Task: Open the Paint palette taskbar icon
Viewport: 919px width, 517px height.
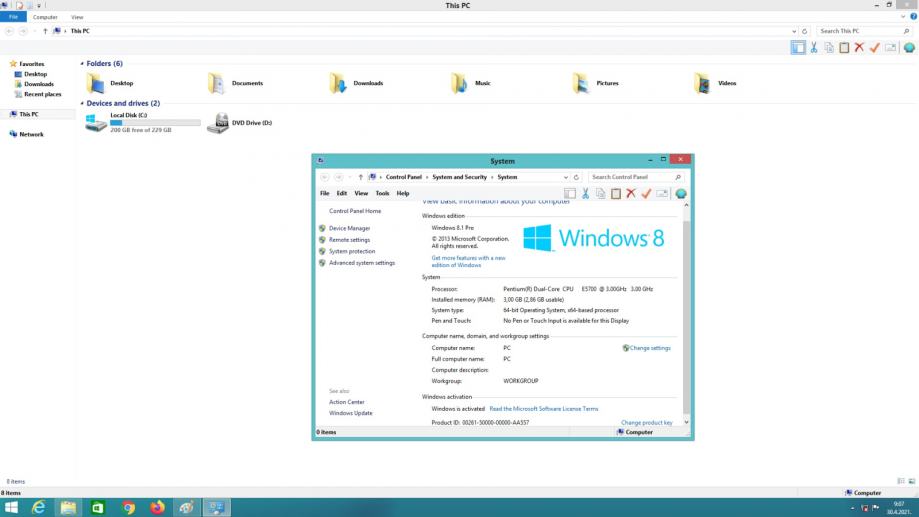Action: pos(186,507)
